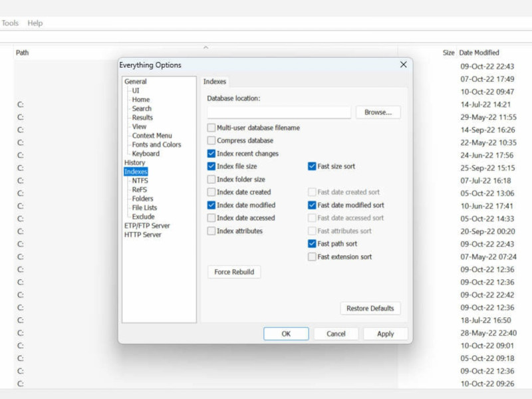This screenshot has height=399, width=532.
Task: Open ReFS index settings
Action: point(139,190)
